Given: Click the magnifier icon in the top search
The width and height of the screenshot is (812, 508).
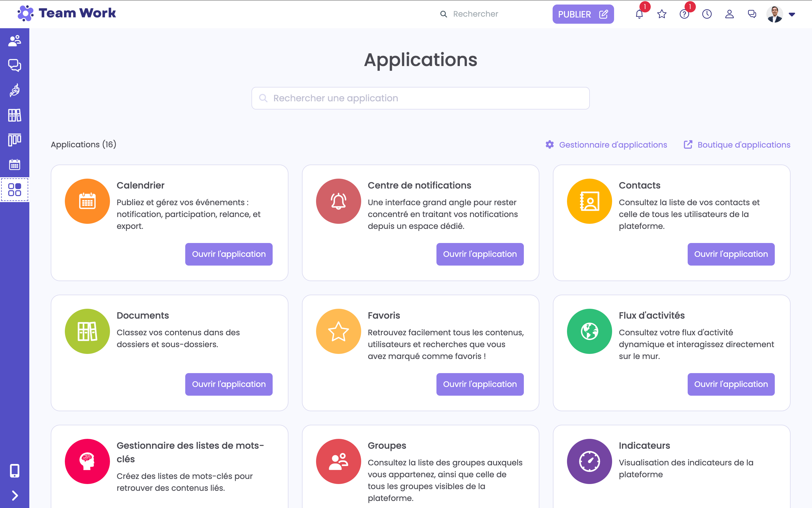Looking at the screenshot, I should tap(443, 14).
